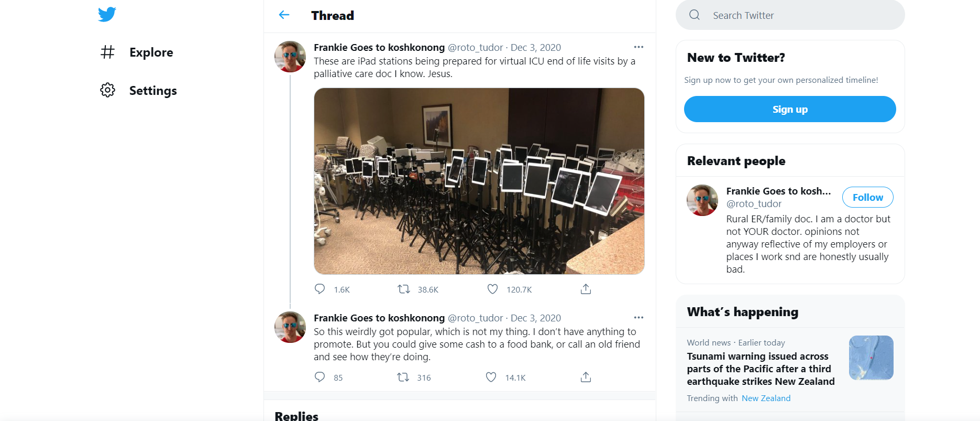Viewport: 980px width, 421px height.
Task: Open more options on second tweet
Action: click(x=638, y=318)
